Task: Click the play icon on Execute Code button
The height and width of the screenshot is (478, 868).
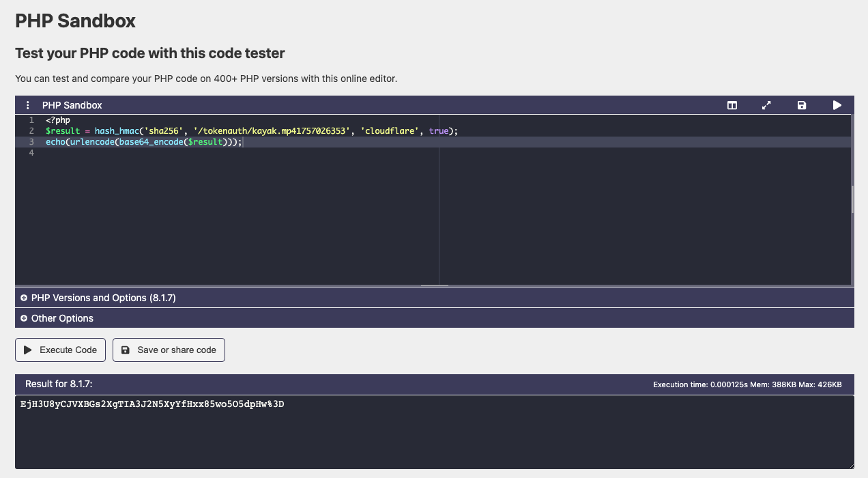Action: (x=29, y=350)
